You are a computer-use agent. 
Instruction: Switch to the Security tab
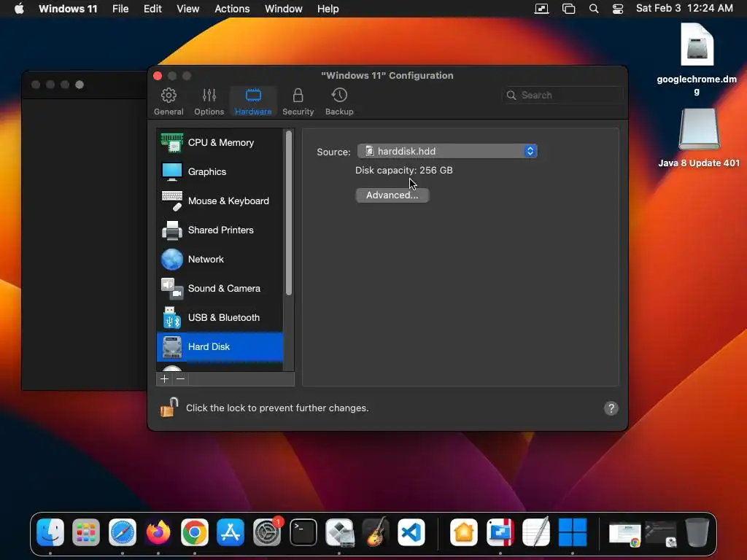(x=298, y=101)
